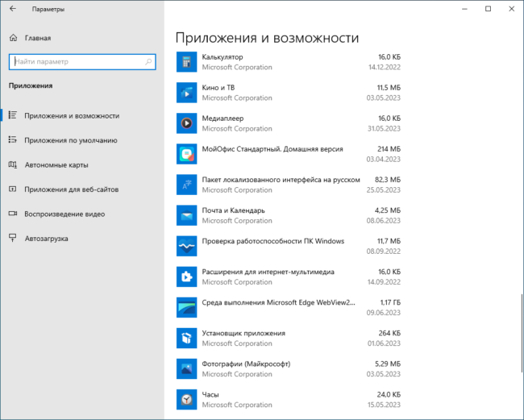Click the search magnifier in the parameter box
The image size is (524, 420).
(148, 62)
